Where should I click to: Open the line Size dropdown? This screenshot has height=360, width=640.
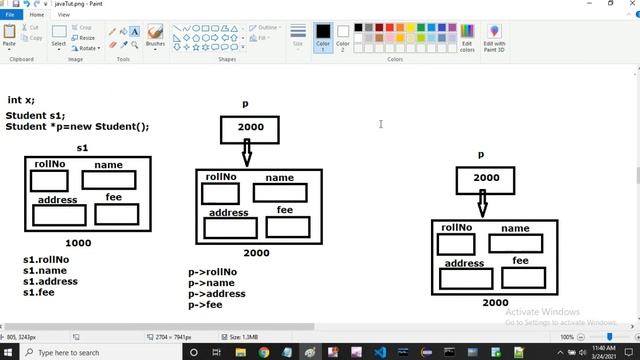tap(298, 38)
